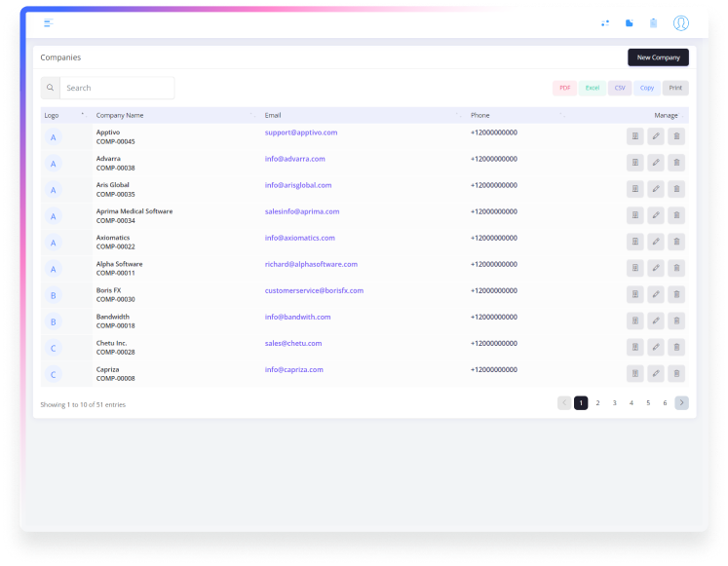Go to page 2
Viewport: 728px width, 566px height.
[x=597, y=402]
